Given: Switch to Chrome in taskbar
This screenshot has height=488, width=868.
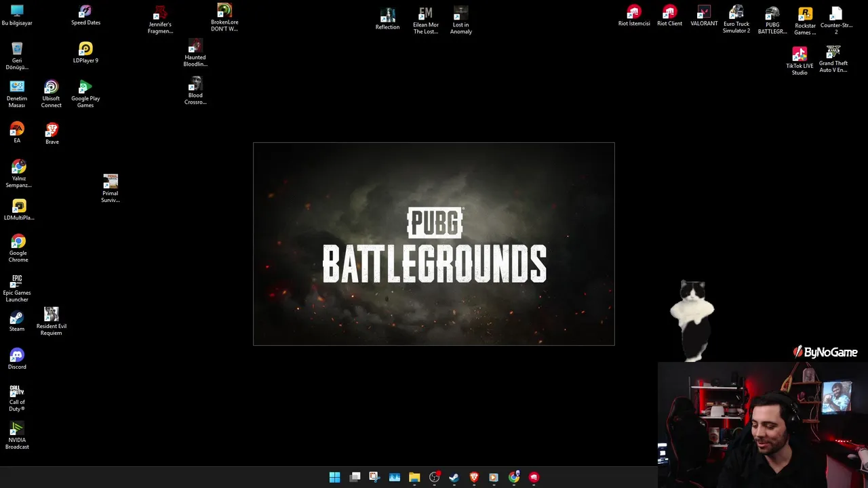Looking at the screenshot, I should click(x=514, y=477).
